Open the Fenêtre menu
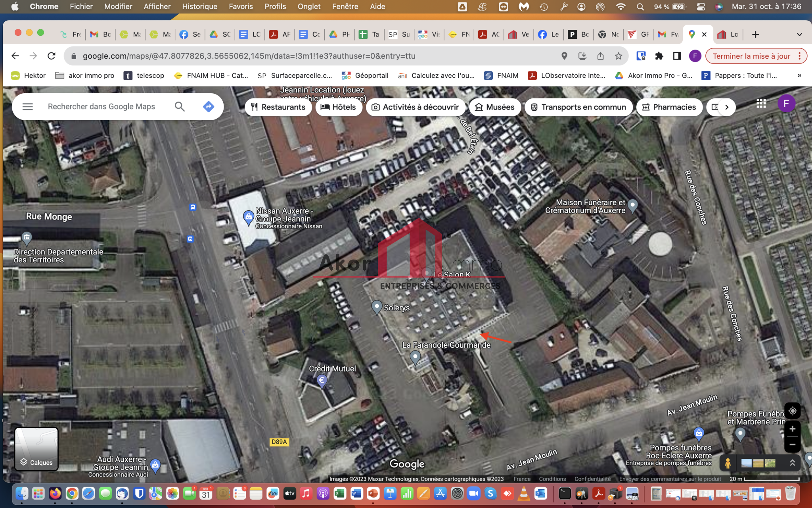The image size is (812, 508). click(345, 6)
